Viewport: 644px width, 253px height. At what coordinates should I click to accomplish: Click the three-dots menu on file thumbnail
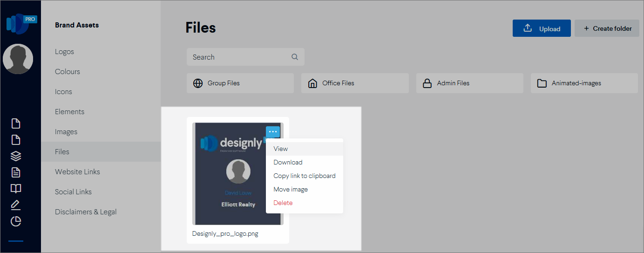pyautogui.click(x=273, y=132)
